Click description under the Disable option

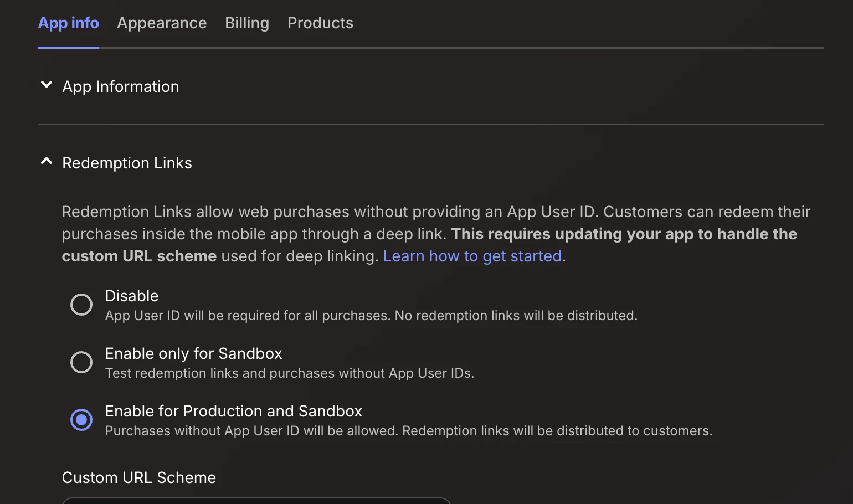click(371, 316)
